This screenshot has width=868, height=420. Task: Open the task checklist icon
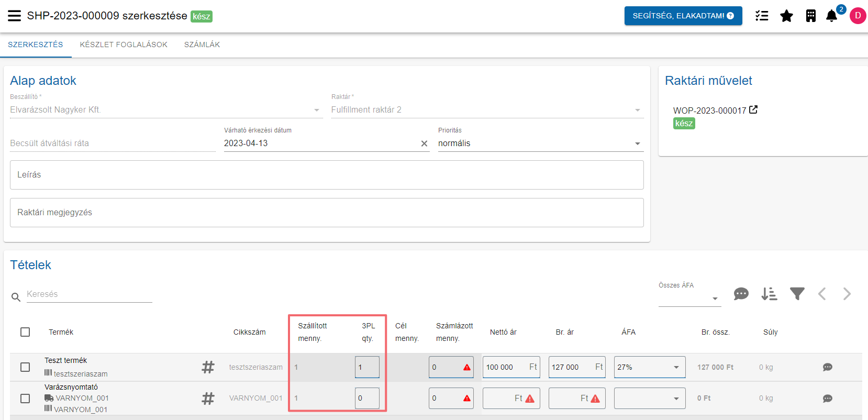(x=762, y=16)
